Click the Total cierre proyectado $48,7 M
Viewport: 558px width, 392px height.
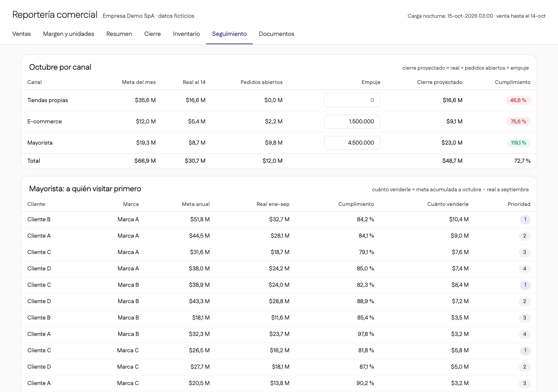pyautogui.click(x=452, y=161)
